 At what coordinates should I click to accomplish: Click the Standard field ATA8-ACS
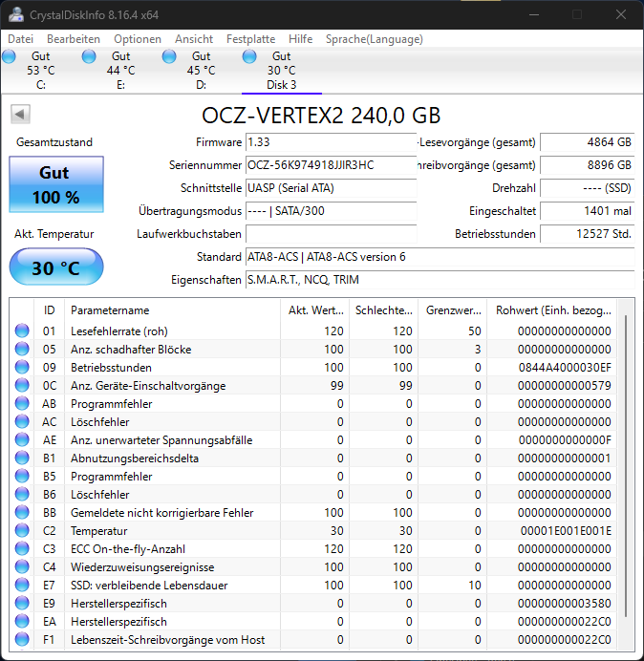pyautogui.click(x=440, y=257)
